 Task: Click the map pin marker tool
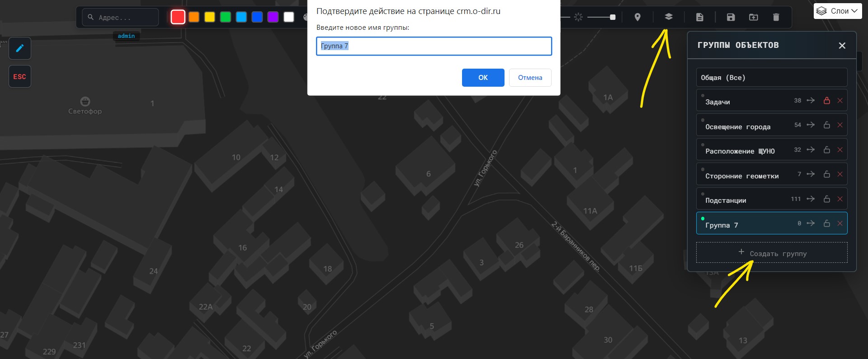(637, 17)
